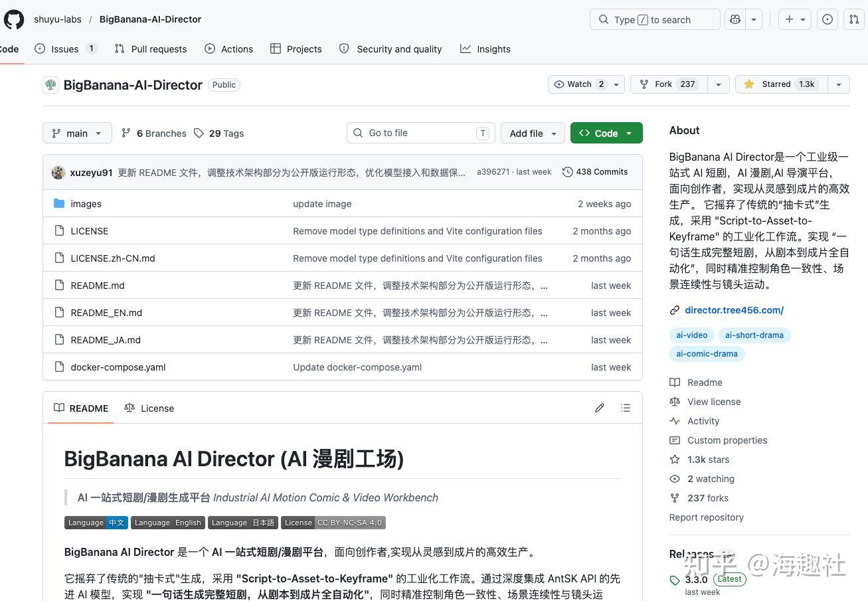Select the ai-video topic tag
868x601 pixels.
[691, 335]
